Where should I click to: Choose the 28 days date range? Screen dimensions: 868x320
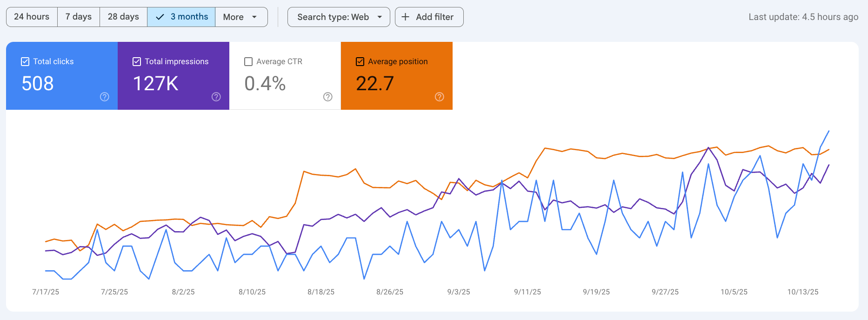pos(123,17)
